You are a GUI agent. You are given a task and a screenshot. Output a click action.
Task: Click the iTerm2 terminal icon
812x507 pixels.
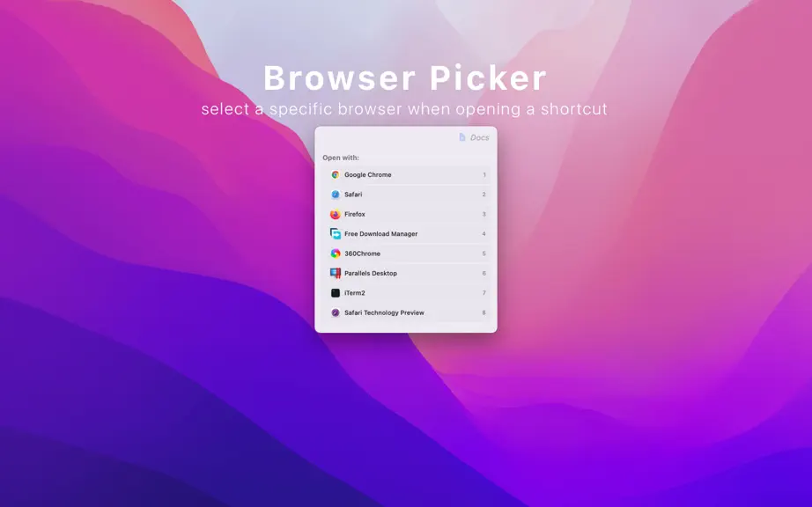tap(336, 293)
